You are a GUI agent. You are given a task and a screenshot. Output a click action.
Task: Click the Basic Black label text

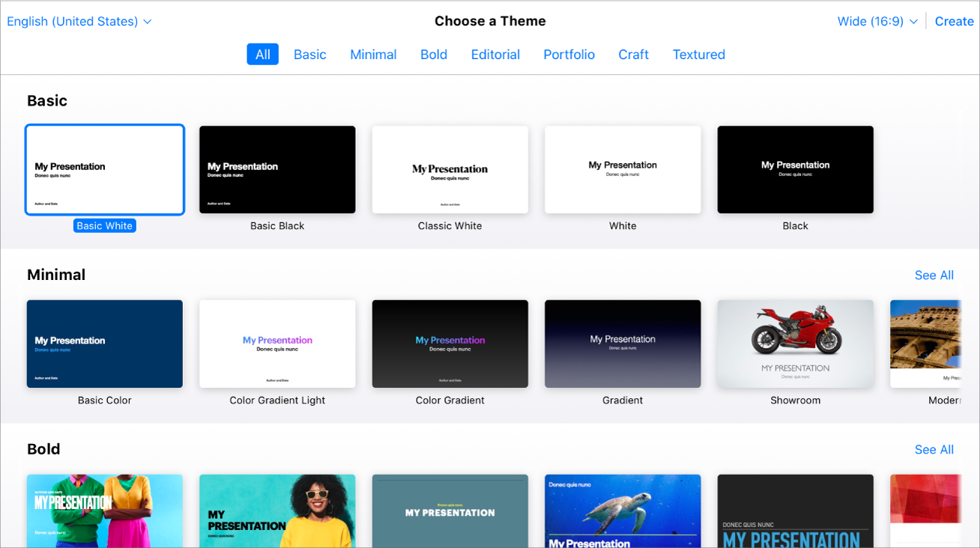pos(277,226)
